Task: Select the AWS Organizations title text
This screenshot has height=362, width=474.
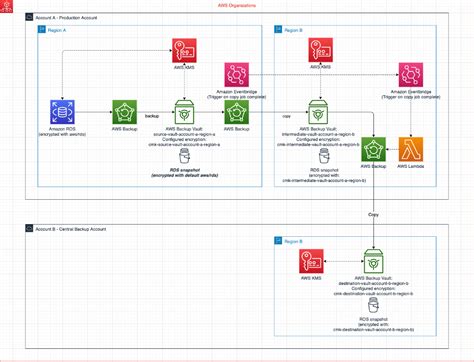Action: click(x=237, y=5)
